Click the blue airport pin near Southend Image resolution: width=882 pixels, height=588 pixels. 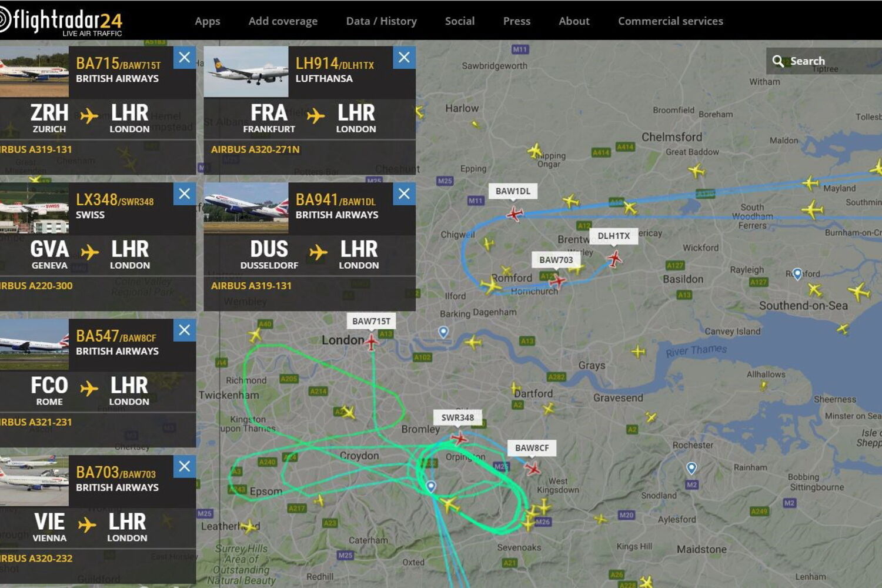[797, 274]
